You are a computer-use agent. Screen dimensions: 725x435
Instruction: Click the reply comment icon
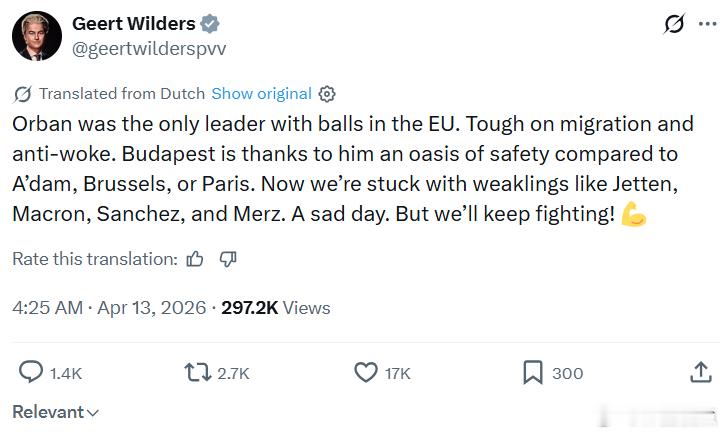pos(32,373)
